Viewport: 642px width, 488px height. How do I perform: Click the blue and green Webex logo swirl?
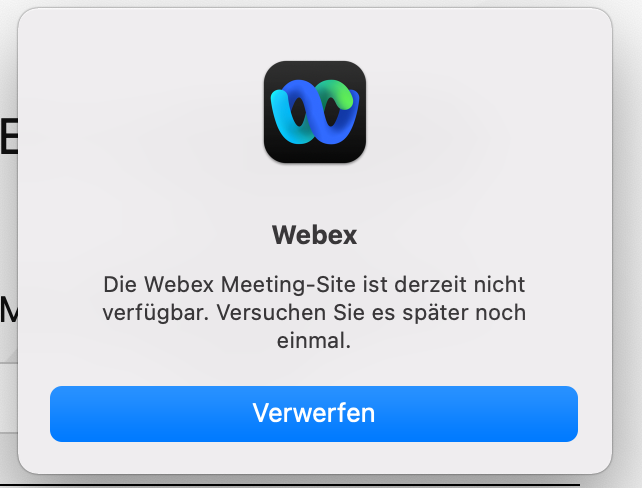[314, 111]
